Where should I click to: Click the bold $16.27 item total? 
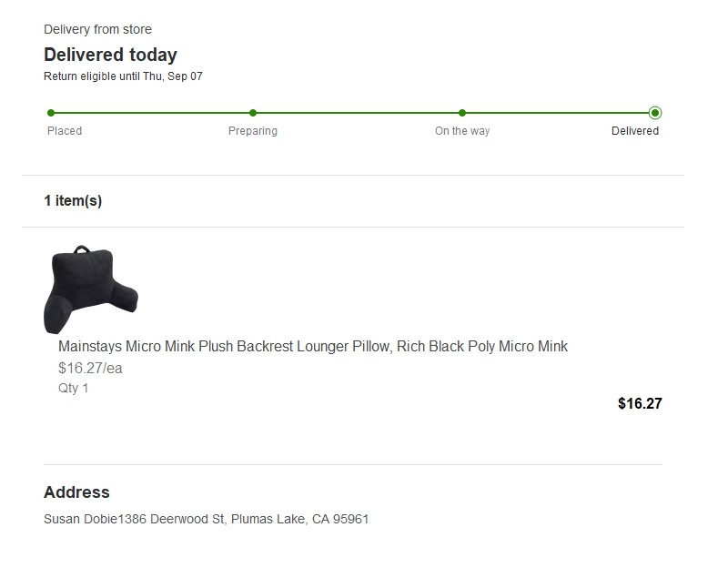[x=640, y=403]
